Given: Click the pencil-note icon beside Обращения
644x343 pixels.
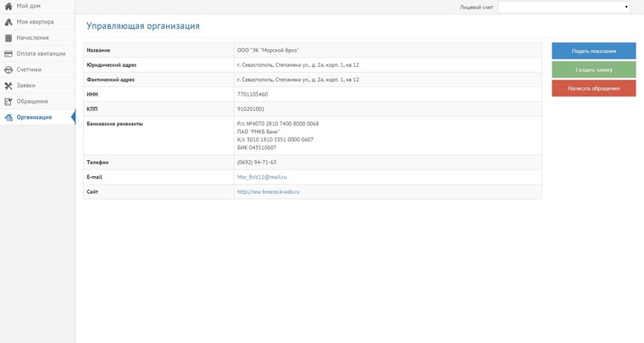Looking at the screenshot, I should [x=8, y=102].
